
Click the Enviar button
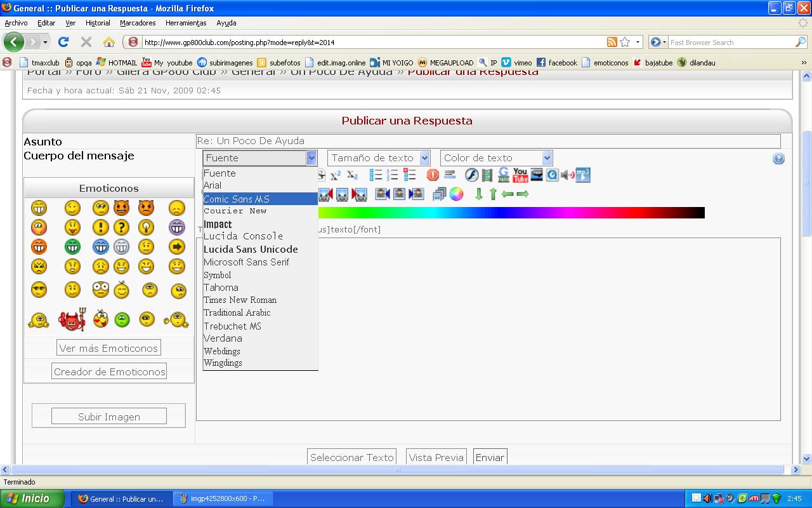tap(490, 457)
